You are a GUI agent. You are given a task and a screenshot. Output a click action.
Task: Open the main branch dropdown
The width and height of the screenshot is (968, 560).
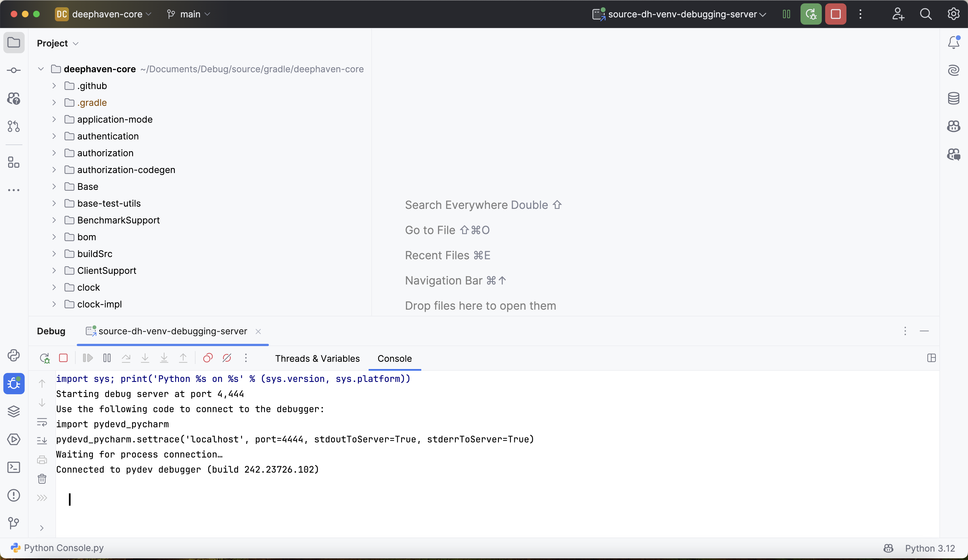click(189, 14)
